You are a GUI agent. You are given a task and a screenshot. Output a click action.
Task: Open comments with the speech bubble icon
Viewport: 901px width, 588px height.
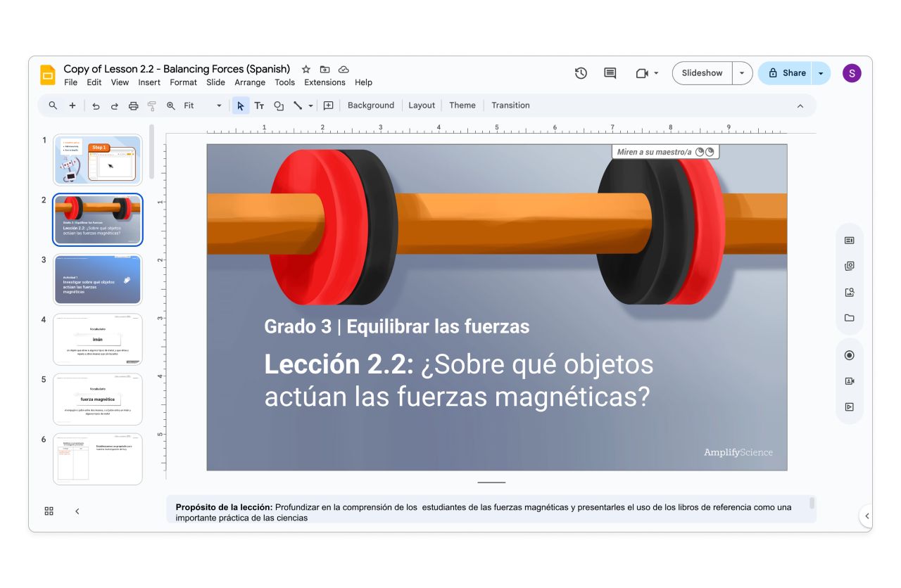(610, 72)
